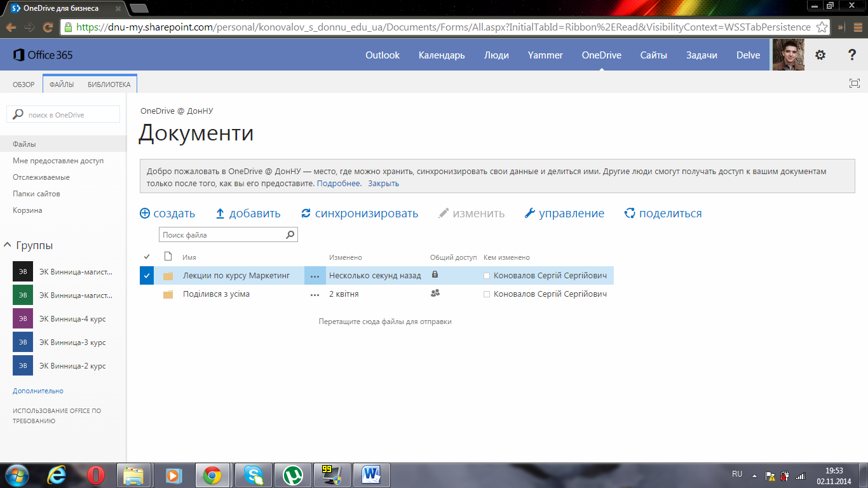Click управление wrench button
Screen dimensions: 868x488
pos(564,213)
